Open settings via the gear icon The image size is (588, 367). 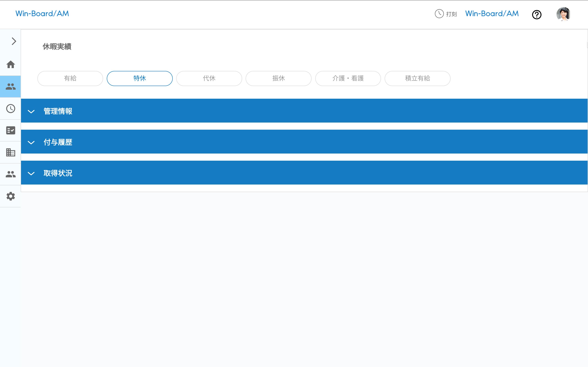[x=11, y=196]
